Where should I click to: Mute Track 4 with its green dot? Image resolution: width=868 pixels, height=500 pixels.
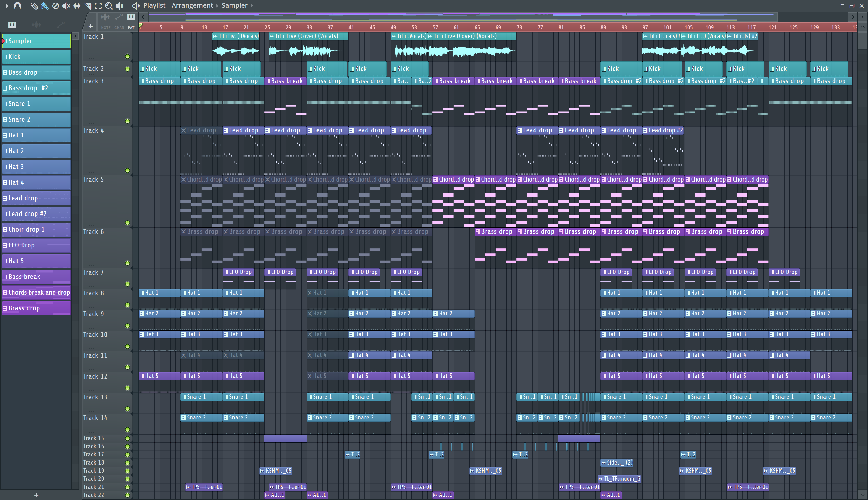[x=128, y=170]
